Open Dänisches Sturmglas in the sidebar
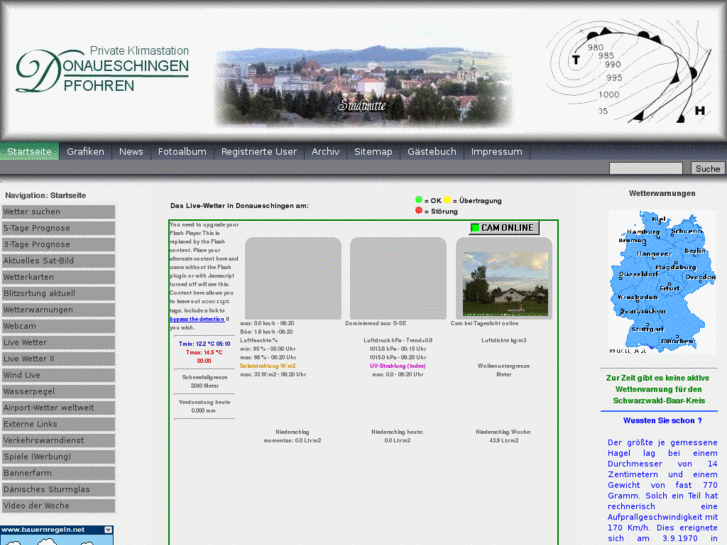This screenshot has width=727, height=545. [58, 489]
